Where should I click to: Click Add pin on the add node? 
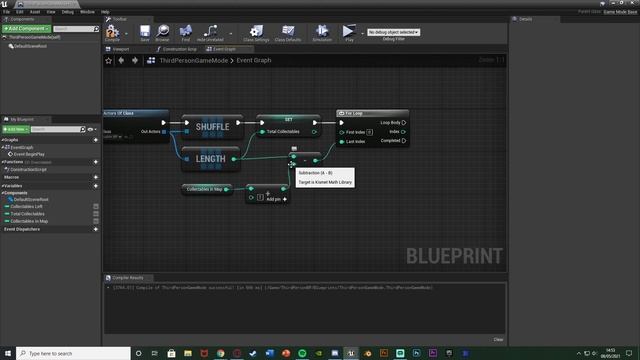point(276,199)
